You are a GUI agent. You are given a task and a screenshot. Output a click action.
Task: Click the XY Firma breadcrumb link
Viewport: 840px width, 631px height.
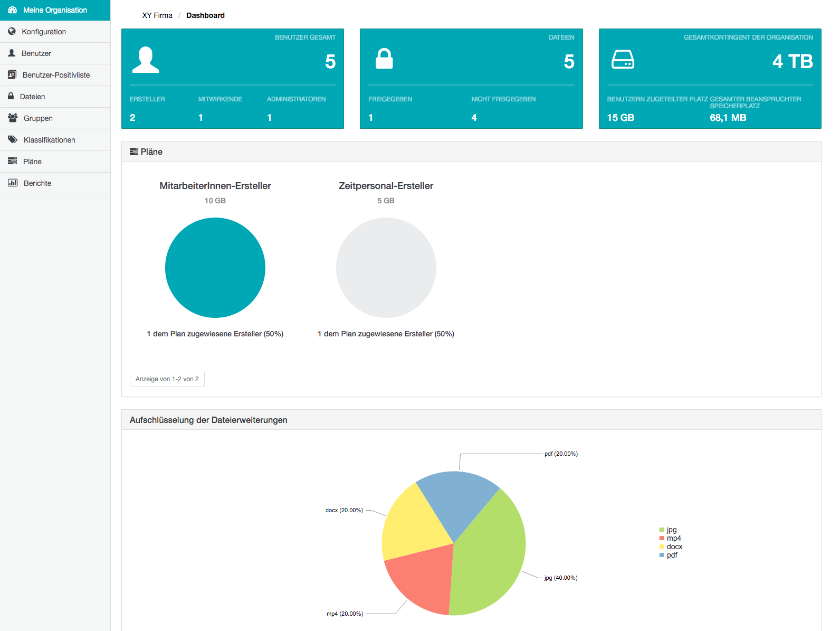coord(157,15)
